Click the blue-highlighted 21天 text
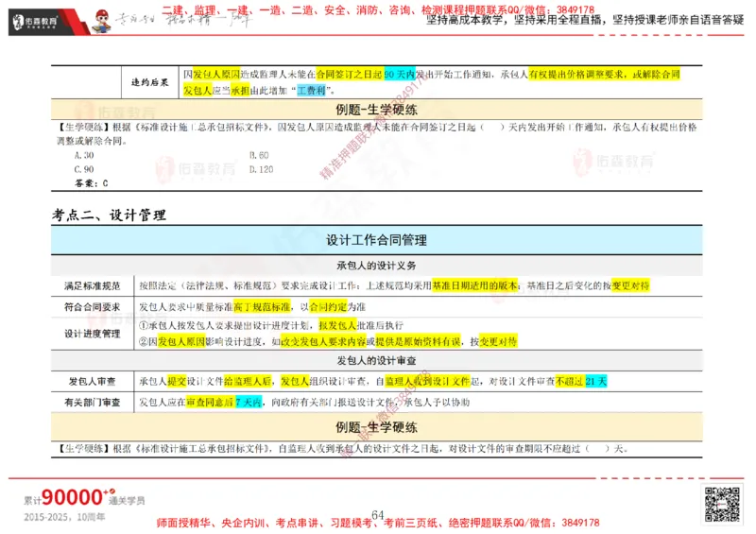 [x=596, y=382]
